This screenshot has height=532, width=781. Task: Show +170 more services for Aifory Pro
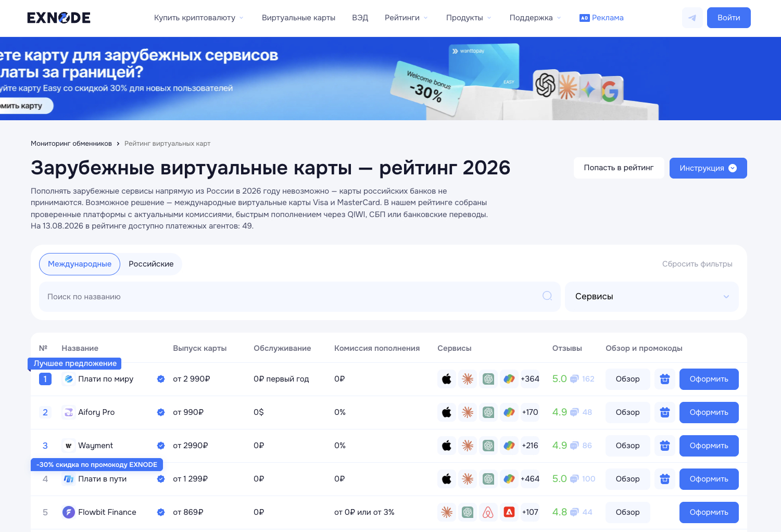[530, 412]
